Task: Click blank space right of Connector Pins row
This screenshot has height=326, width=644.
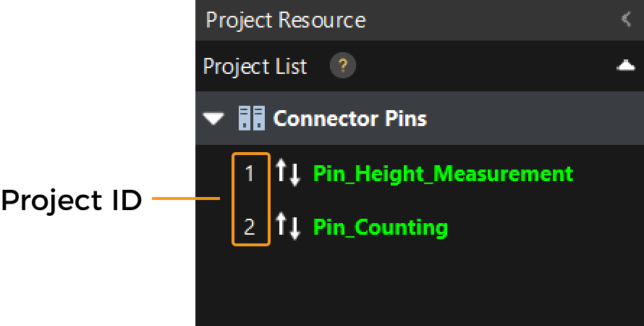Action: click(535, 118)
